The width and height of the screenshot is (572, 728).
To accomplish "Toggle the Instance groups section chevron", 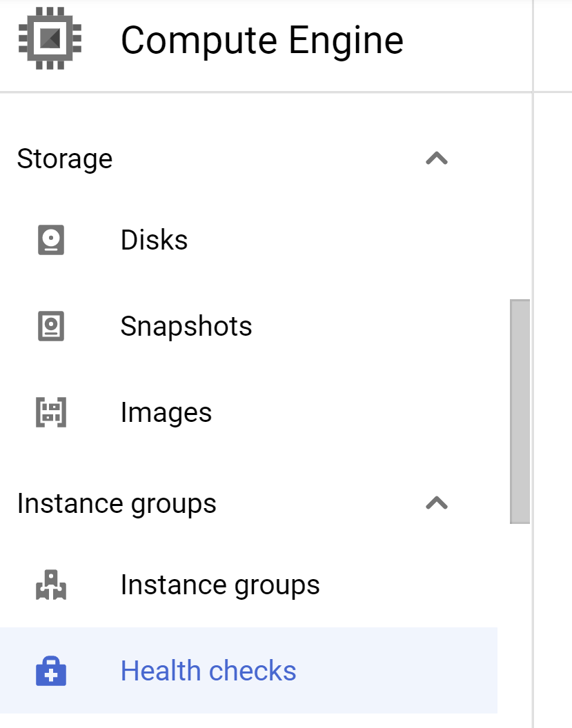I will coord(436,503).
